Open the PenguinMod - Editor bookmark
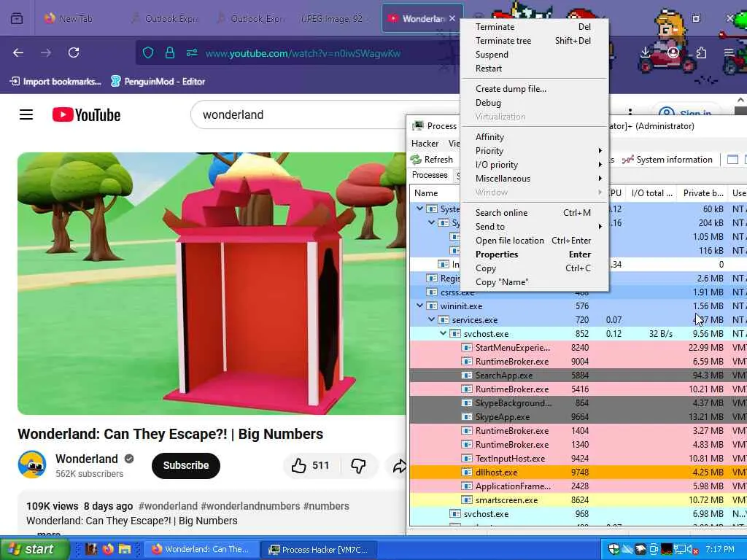Screen dimensions: 747x560 click(158, 82)
